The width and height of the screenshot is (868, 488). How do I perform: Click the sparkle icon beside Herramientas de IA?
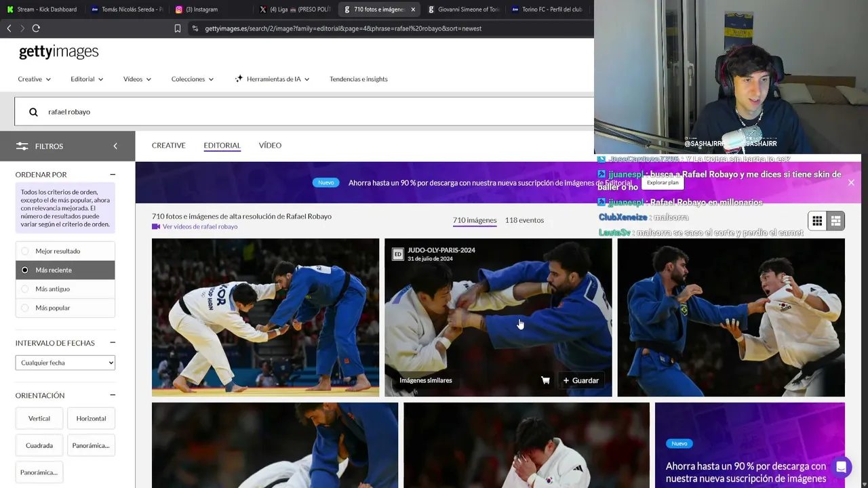239,79
